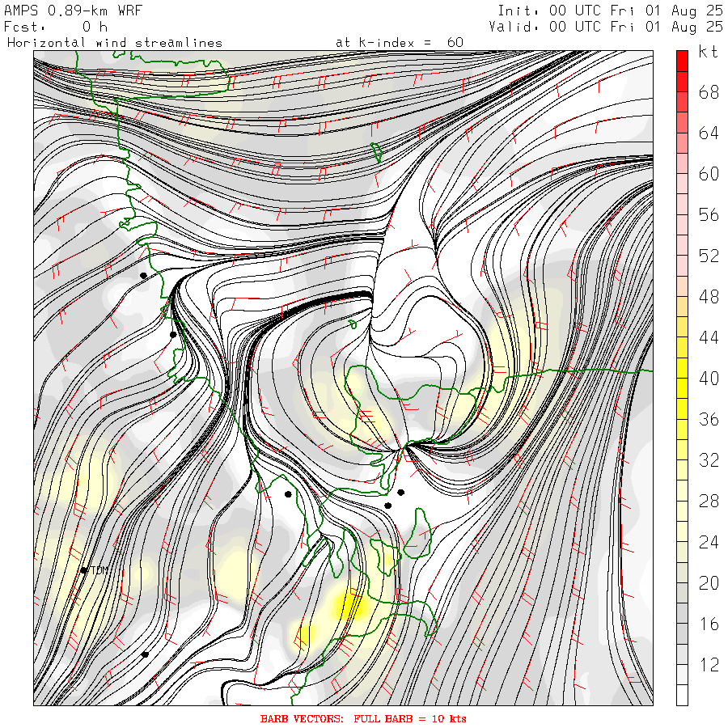
Task: Click the 'TDM' station label on the map
Action: 99,570
